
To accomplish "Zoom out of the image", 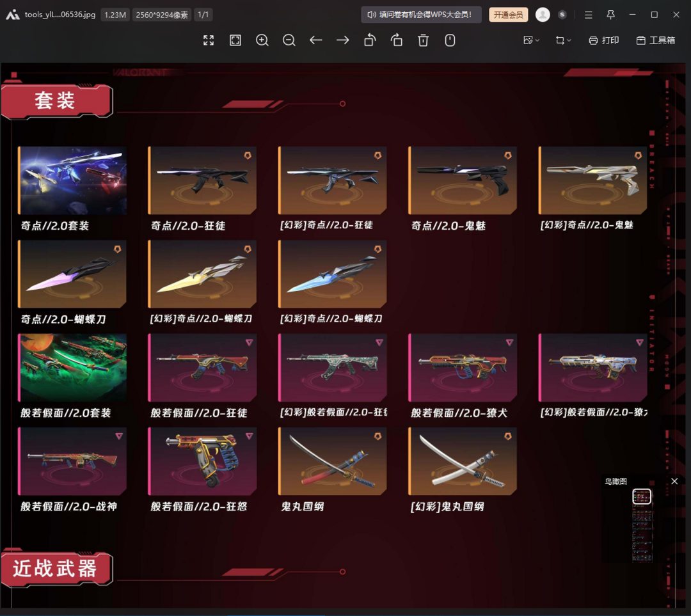I will click(x=289, y=40).
